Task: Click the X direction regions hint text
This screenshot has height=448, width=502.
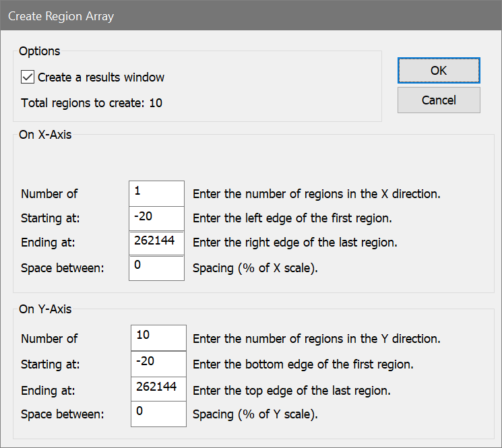Action: click(x=316, y=194)
